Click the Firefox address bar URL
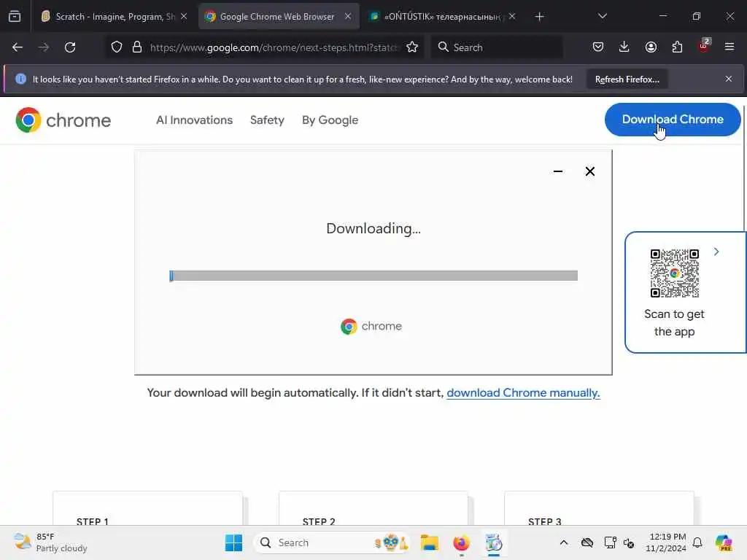This screenshot has height=560, width=747. click(274, 47)
